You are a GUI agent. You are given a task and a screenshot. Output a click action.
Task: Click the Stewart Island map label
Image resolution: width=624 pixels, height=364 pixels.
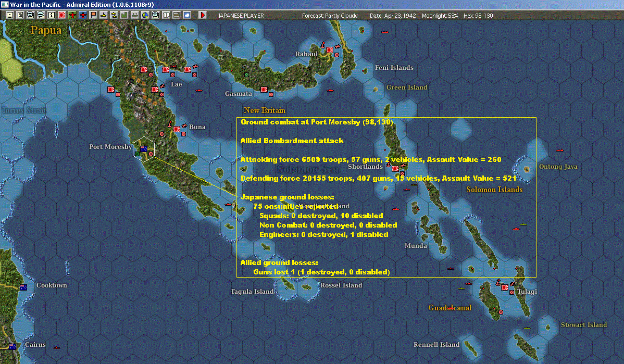coord(584,325)
